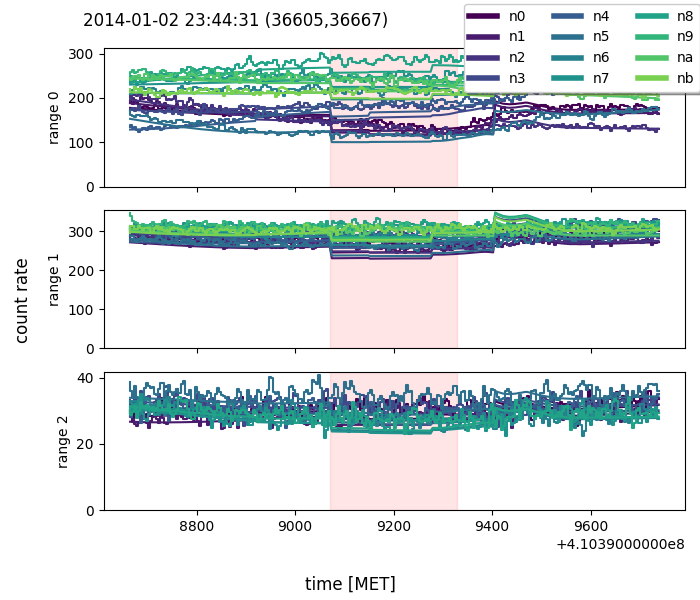Screen dimensions: 700x600
Task: Click the 9000 x-axis tick label
Action: coord(295,526)
